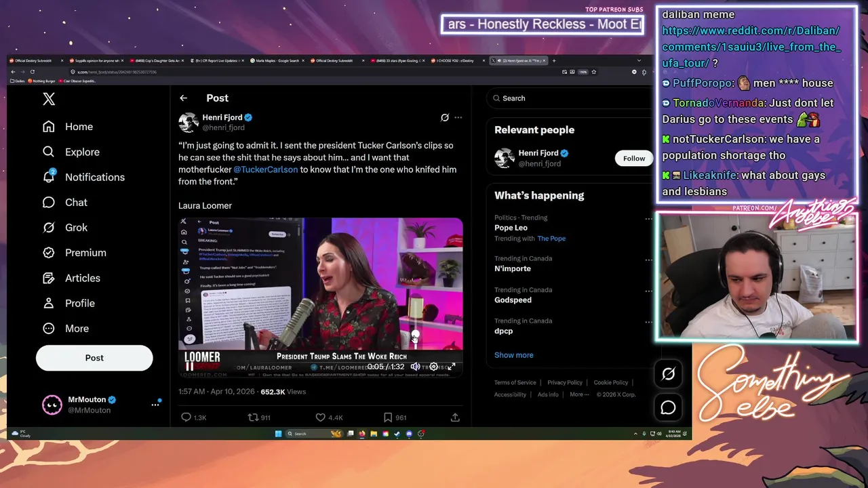Switch to Cop's Daughter Gets tab
This screenshot has width=868, height=488.
[157, 60]
